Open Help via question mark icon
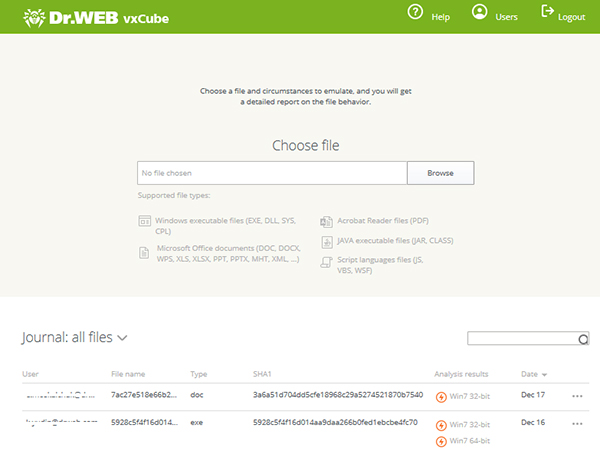Image resolution: width=600 pixels, height=451 pixels. click(415, 13)
